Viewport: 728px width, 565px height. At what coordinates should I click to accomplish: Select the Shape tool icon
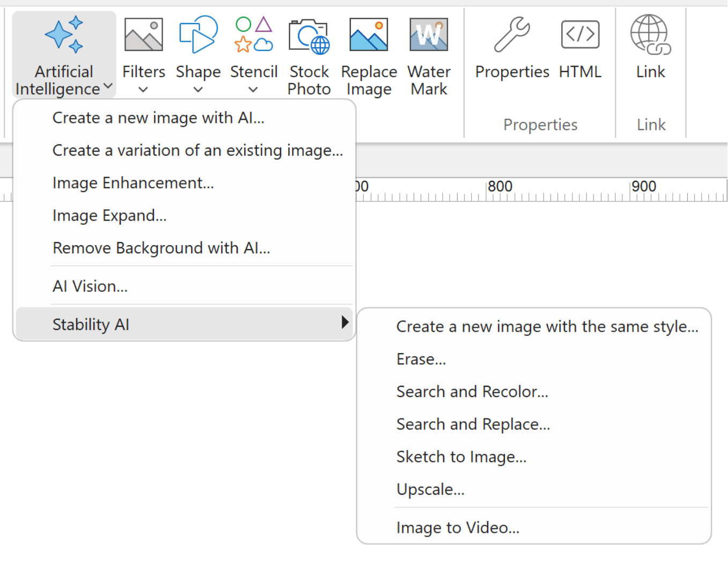click(x=198, y=34)
